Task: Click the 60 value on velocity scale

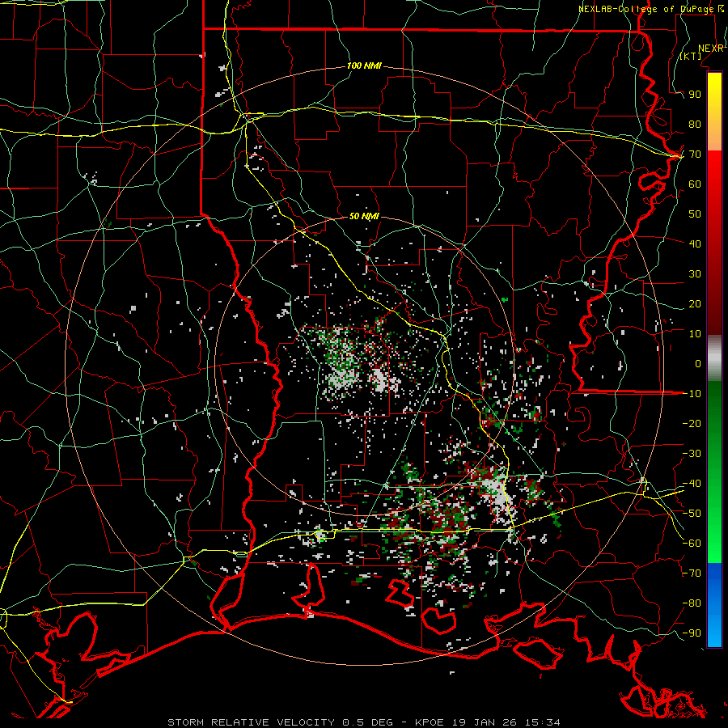Action: point(695,184)
